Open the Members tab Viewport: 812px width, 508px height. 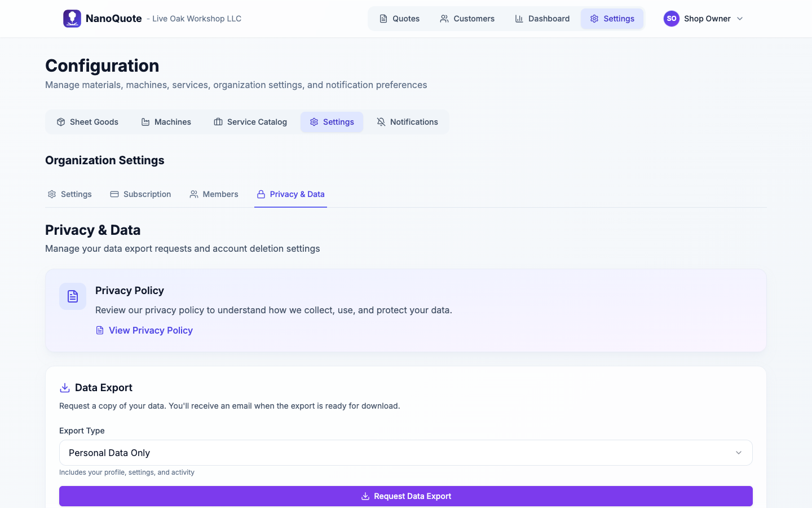point(214,194)
